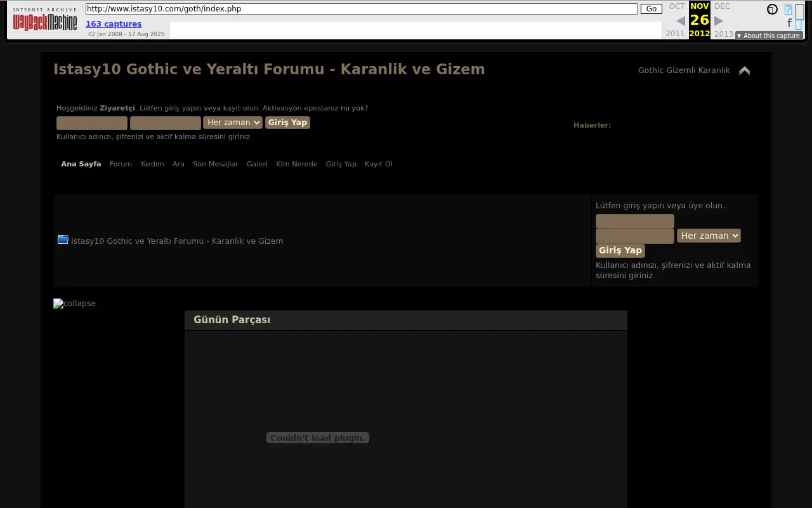This screenshot has width=812, height=508.
Task: Open the header 'Her zaman' session dropdown
Action: [233, 123]
